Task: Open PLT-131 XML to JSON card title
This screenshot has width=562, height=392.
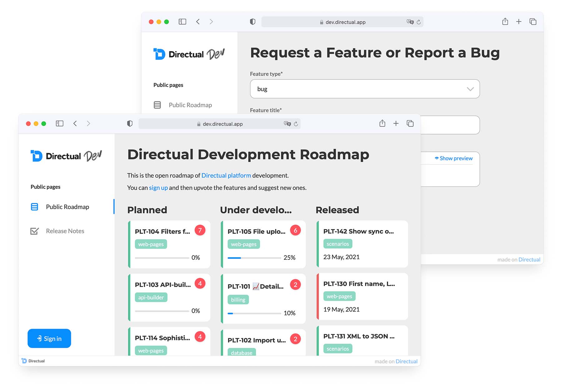Action: (x=359, y=336)
